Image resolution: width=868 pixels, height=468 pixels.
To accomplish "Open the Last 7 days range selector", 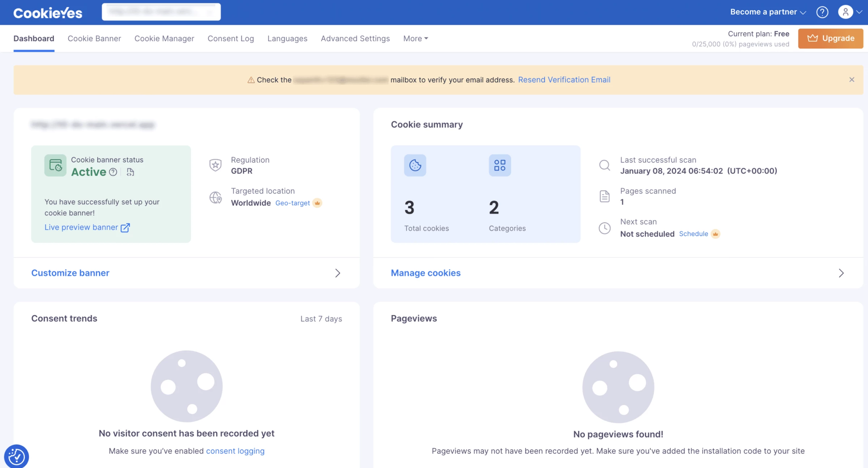I will [321, 319].
